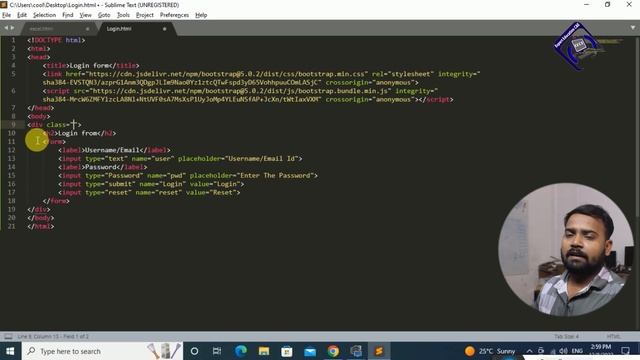Open Cortana from the taskbar
The width and height of the screenshot is (640, 360).
pyautogui.click(x=194, y=351)
